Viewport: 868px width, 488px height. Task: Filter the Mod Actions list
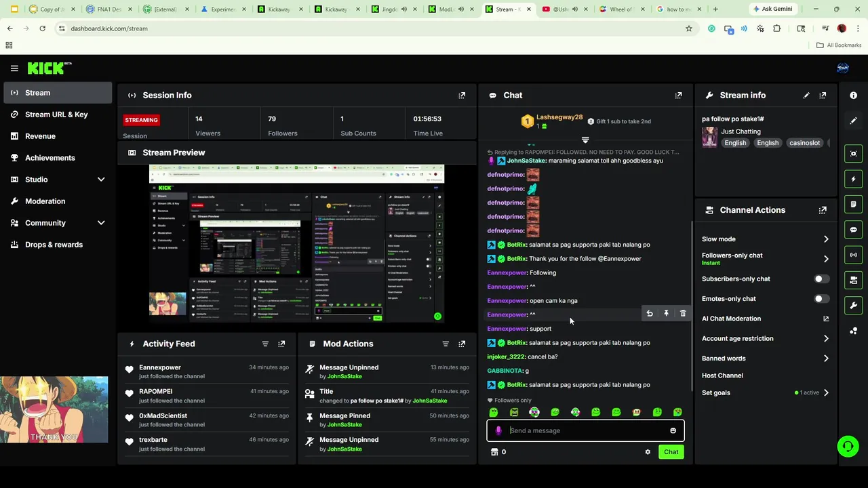click(446, 344)
